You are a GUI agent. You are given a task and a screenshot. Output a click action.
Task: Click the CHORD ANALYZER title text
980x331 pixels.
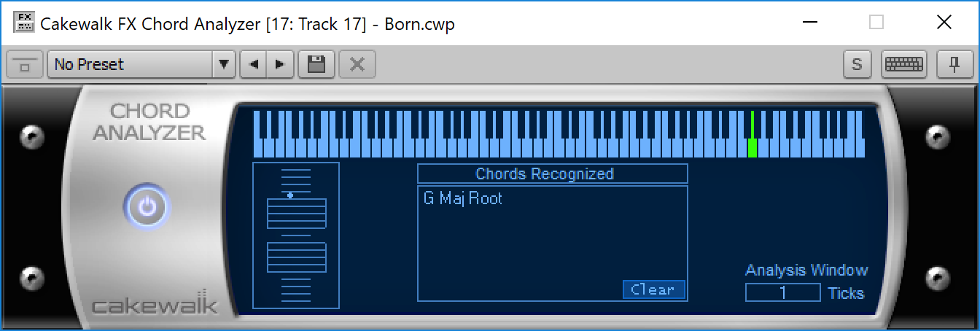tap(149, 122)
